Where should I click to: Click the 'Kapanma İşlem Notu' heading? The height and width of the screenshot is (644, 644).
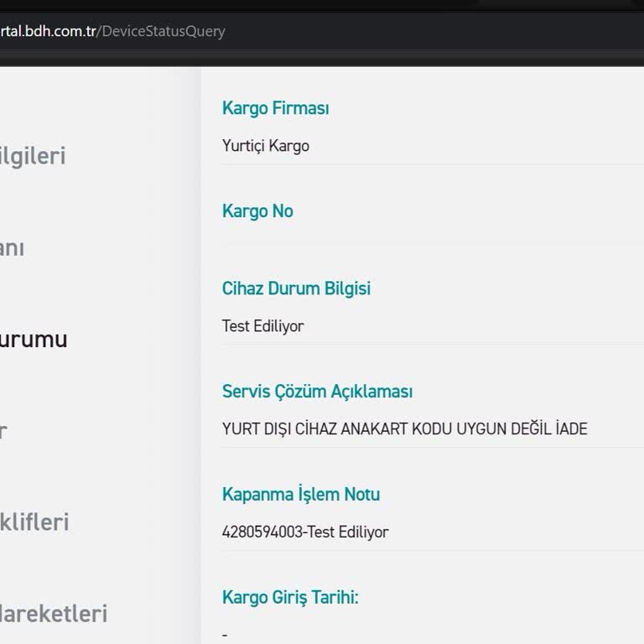tap(301, 494)
